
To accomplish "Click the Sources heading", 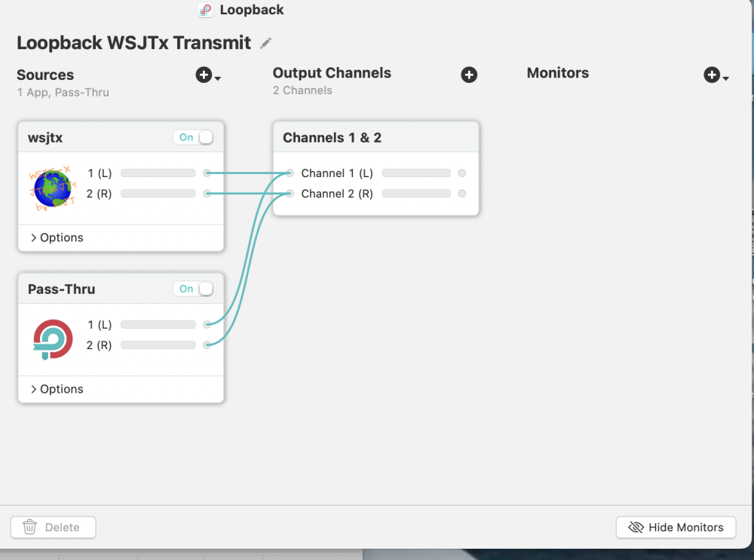I will [45, 75].
